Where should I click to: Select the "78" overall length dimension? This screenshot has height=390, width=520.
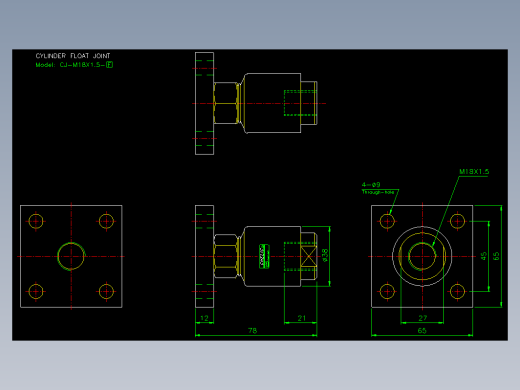(x=252, y=330)
